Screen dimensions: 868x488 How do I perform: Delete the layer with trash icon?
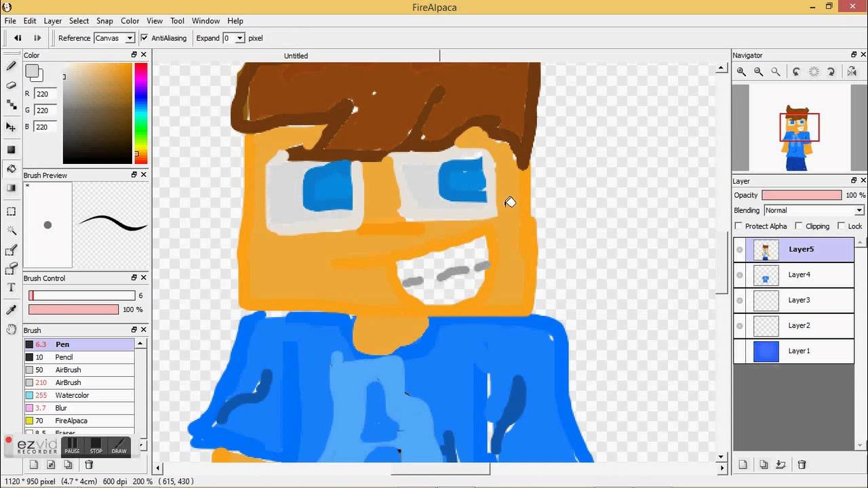point(802,464)
